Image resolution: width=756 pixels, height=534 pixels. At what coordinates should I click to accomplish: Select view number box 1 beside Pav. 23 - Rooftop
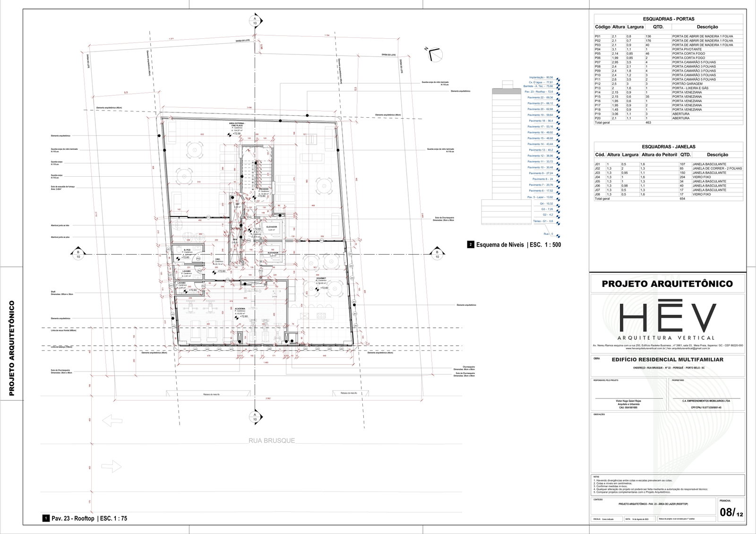point(46,518)
